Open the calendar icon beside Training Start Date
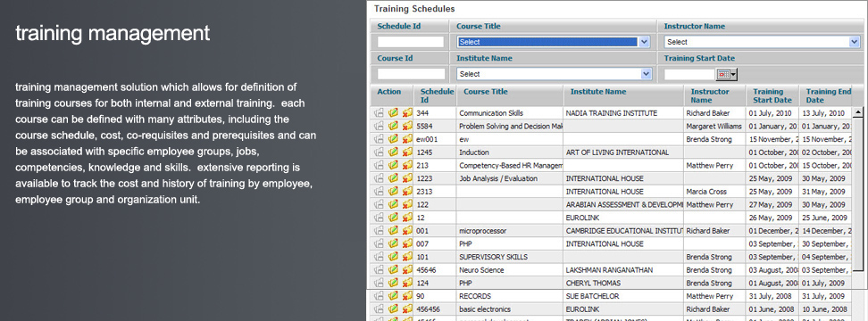Viewport: 868px width, 321px height. [x=723, y=75]
